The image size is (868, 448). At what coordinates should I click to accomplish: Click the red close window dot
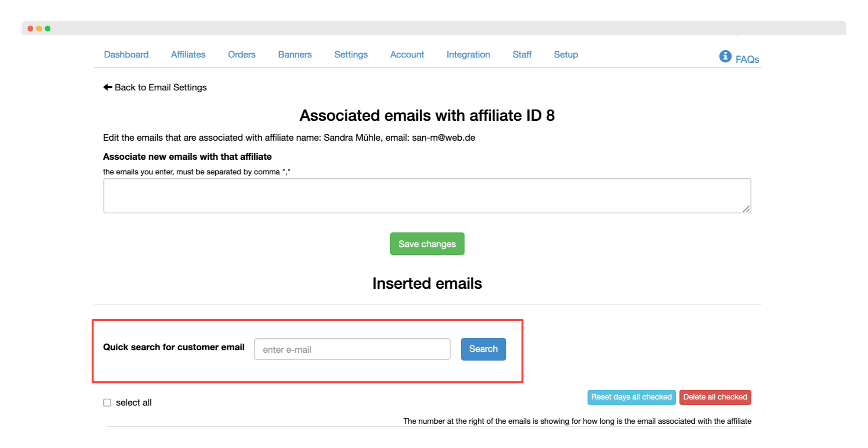(30, 29)
